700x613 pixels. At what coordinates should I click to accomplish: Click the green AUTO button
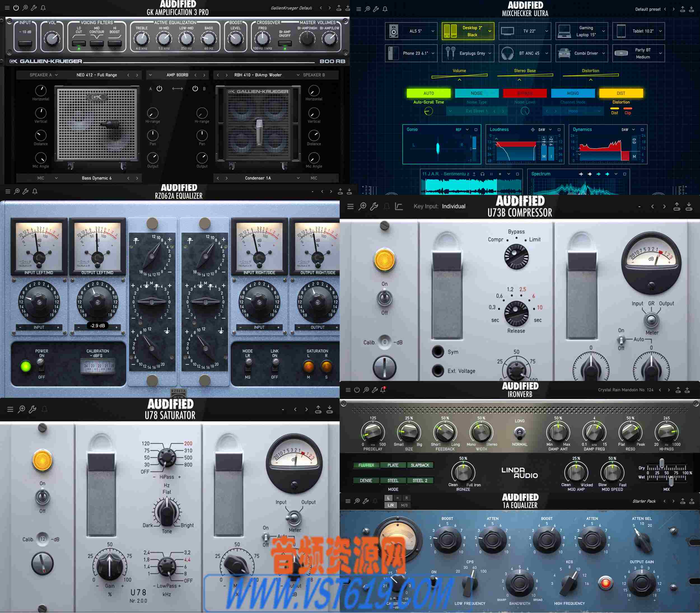click(x=429, y=93)
